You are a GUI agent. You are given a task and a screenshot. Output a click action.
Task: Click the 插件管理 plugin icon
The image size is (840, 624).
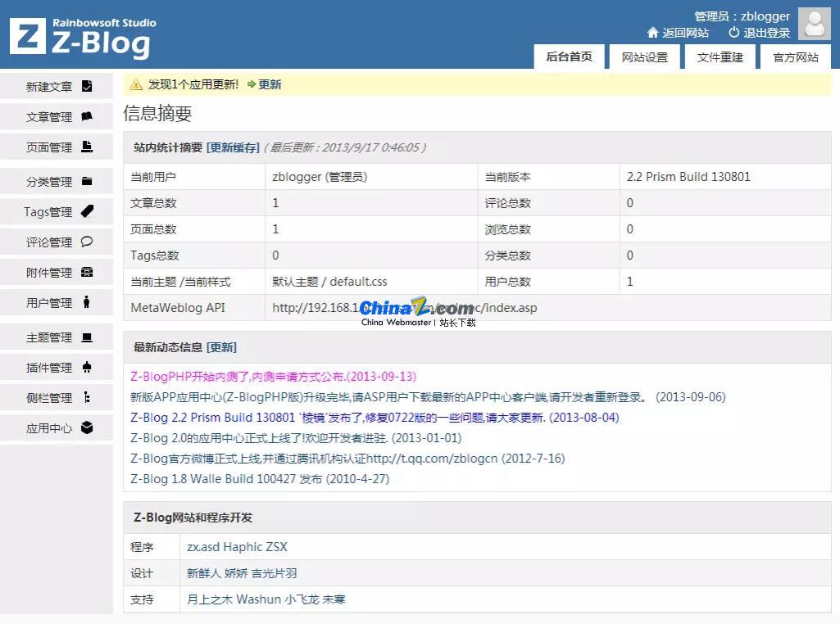[87, 367]
